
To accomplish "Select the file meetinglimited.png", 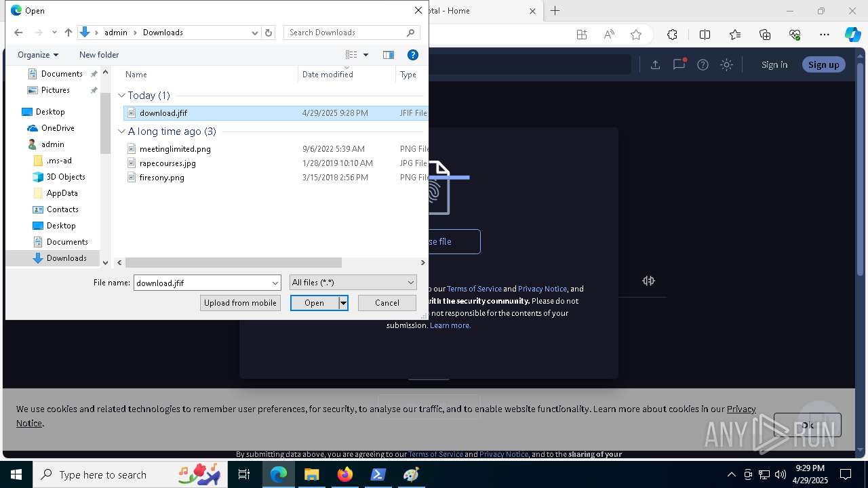I will [x=175, y=149].
